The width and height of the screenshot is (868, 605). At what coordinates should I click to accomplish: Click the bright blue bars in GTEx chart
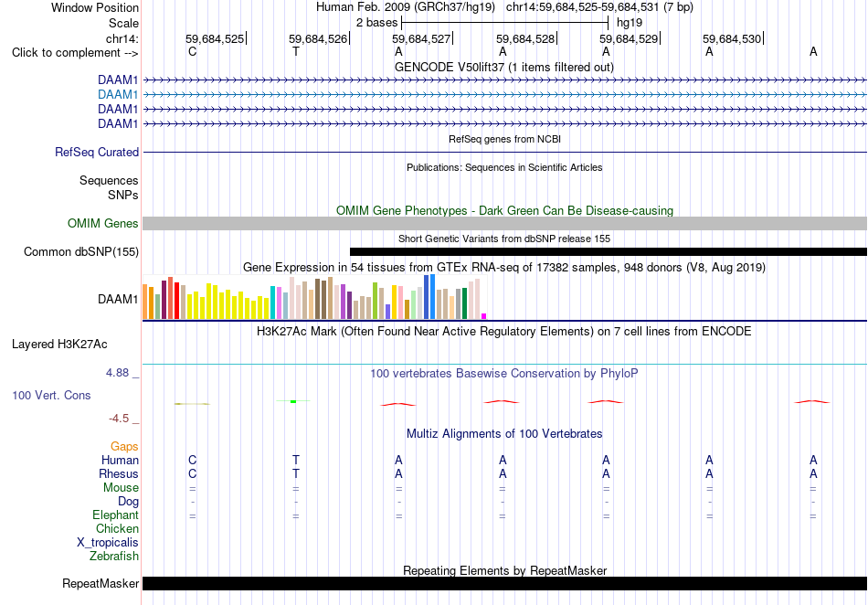tap(429, 297)
